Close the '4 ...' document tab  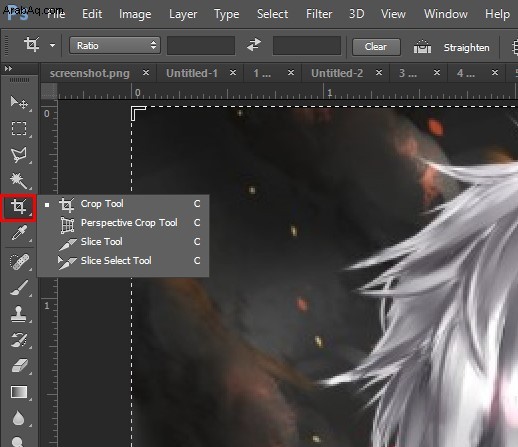pos(495,72)
